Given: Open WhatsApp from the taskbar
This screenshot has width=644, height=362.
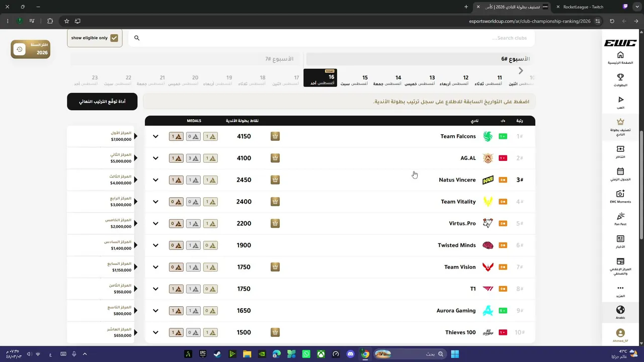Looking at the screenshot, I should 306,354.
